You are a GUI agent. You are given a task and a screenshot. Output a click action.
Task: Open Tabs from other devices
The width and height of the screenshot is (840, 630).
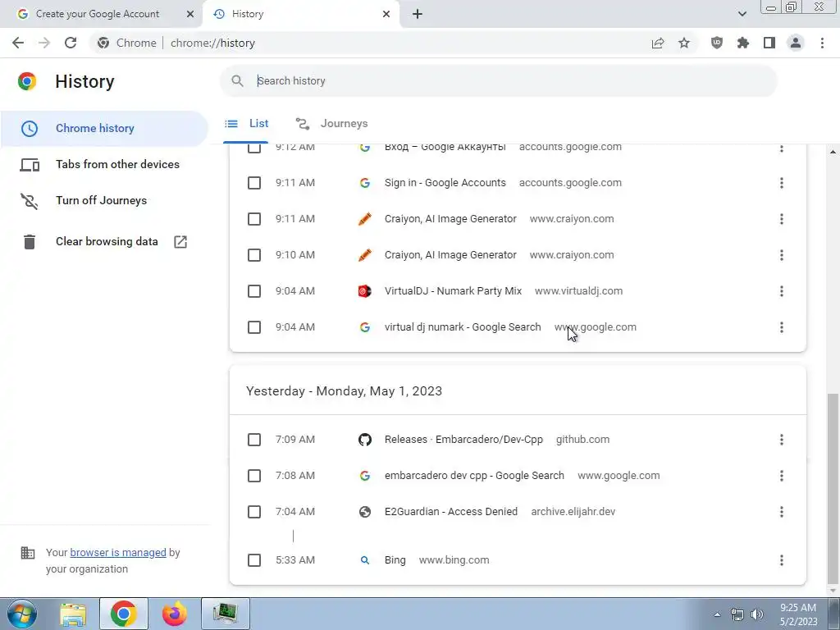click(x=104, y=164)
